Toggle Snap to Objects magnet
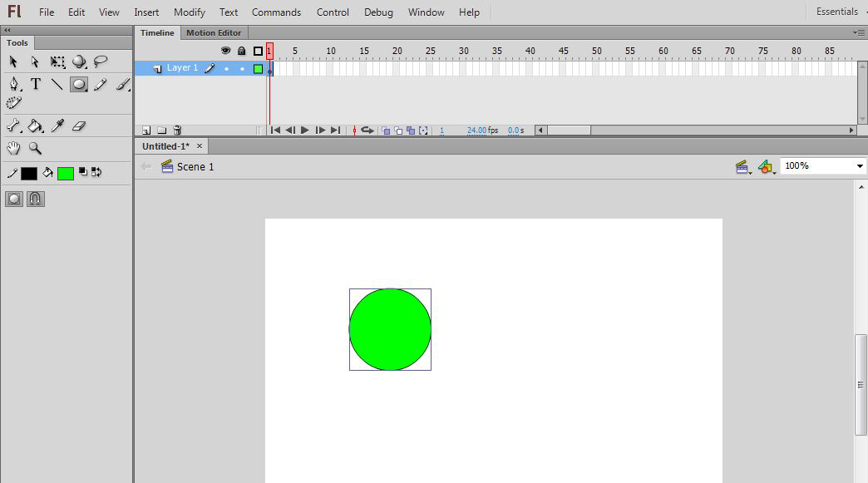Viewport: 868px width, 483px height. [x=36, y=199]
